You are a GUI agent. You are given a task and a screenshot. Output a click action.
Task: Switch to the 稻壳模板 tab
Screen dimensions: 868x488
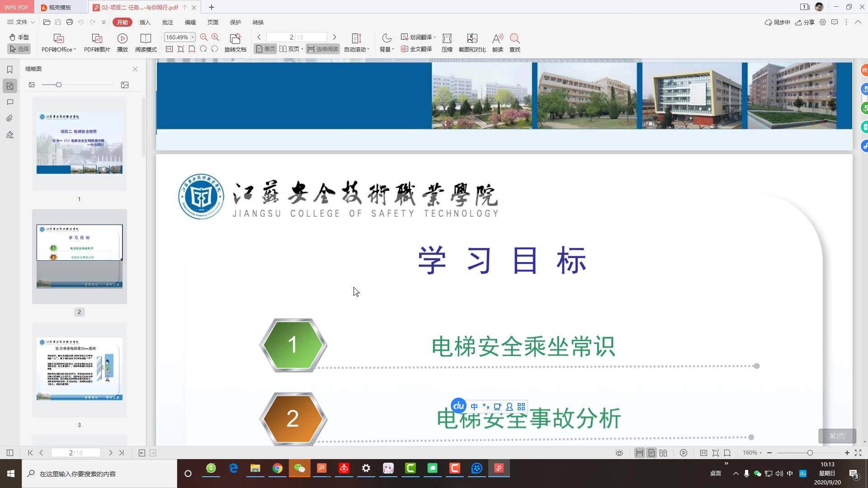pos(61,7)
